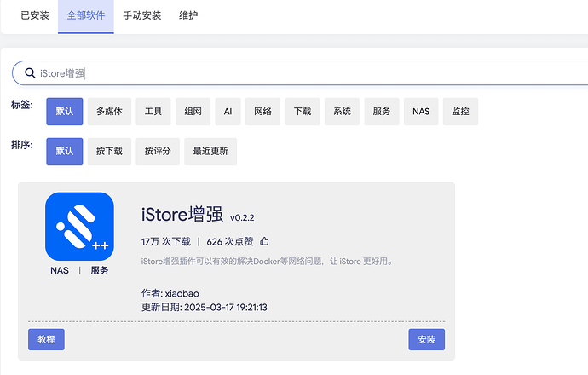Go to the 维护 tab

[189, 15]
